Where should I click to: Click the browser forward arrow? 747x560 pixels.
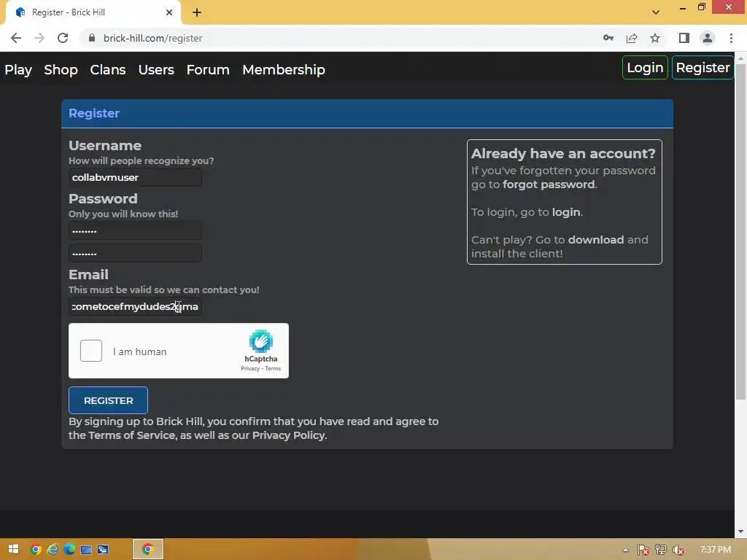pyautogui.click(x=39, y=38)
